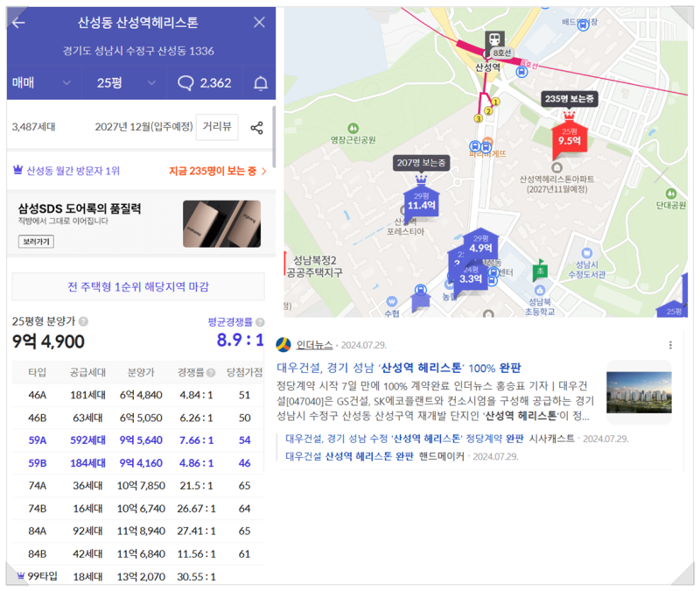The image size is (700, 591).
Task: Click subway exit number 3 marker
Action: (478, 118)
